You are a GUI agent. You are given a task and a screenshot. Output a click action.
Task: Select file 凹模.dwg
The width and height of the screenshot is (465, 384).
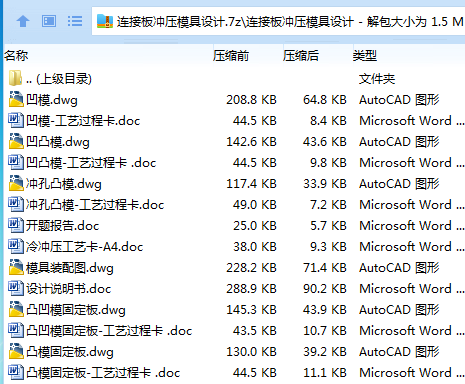(52, 100)
